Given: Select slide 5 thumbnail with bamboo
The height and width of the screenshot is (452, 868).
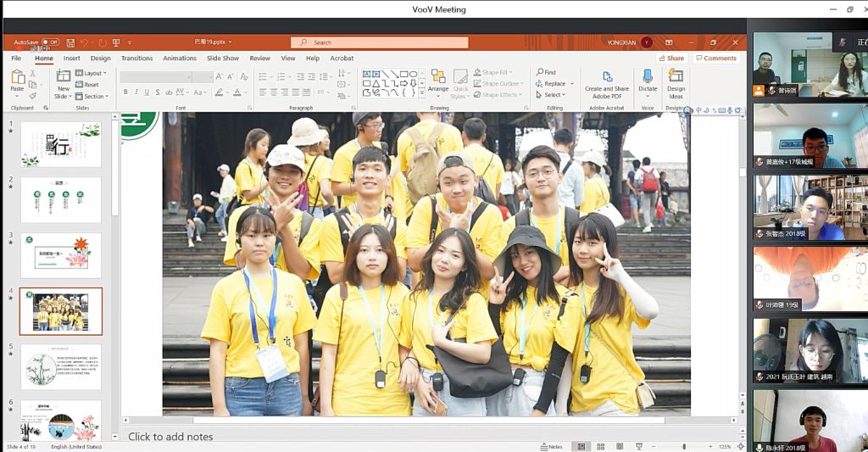Looking at the screenshot, I should pos(61,366).
